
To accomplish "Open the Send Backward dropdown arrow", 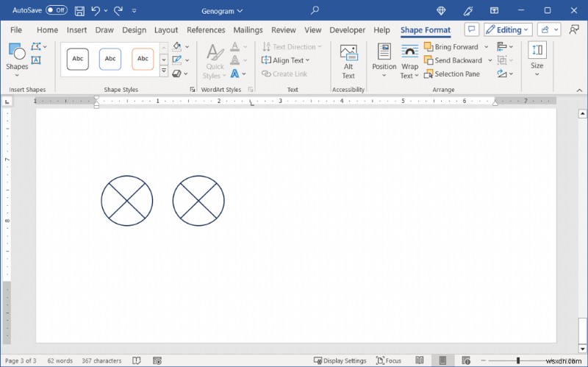I will pyautogui.click(x=490, y=60).
